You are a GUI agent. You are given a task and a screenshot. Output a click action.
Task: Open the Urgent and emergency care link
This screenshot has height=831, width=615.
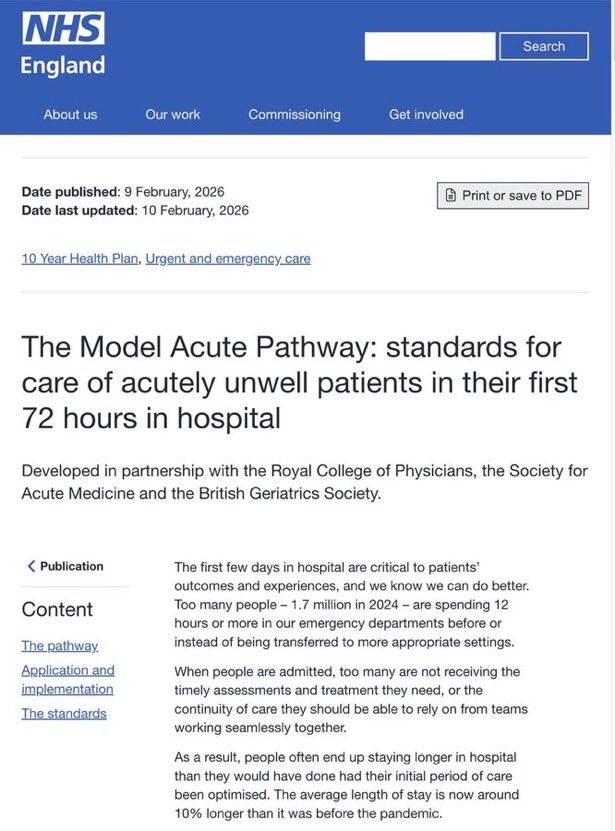(228, 259)
